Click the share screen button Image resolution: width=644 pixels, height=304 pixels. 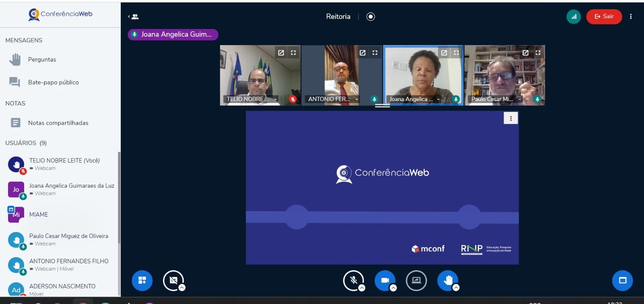416,280
